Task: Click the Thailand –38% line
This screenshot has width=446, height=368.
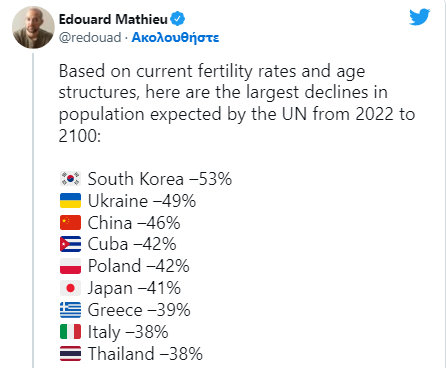Action: [131, 354]
